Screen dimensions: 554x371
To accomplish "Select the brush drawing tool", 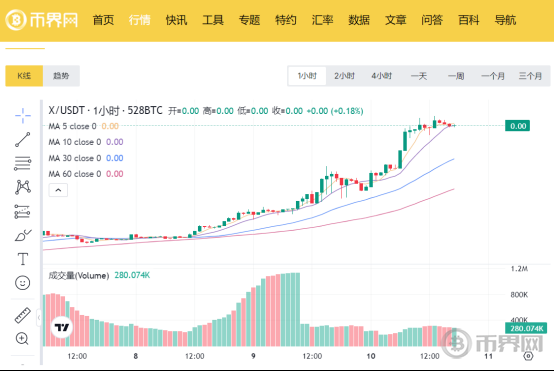I will click(23, 235).
